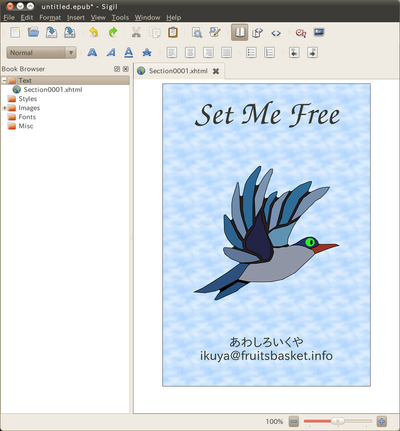This screenshot has width=400, height=431.
Task: Click the Paste clipboard icon
Action: 173,32
